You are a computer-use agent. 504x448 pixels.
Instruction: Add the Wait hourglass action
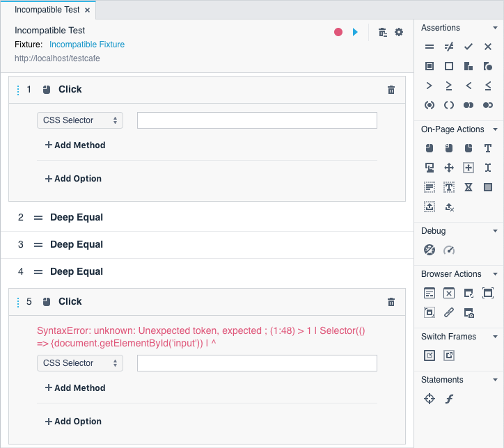click(x=468, y=187)
